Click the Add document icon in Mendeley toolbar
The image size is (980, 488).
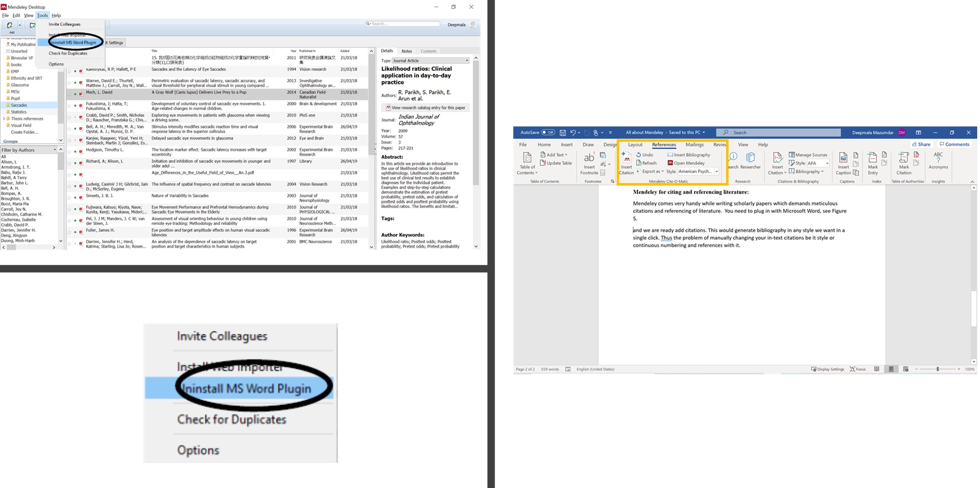click(10, 25)
